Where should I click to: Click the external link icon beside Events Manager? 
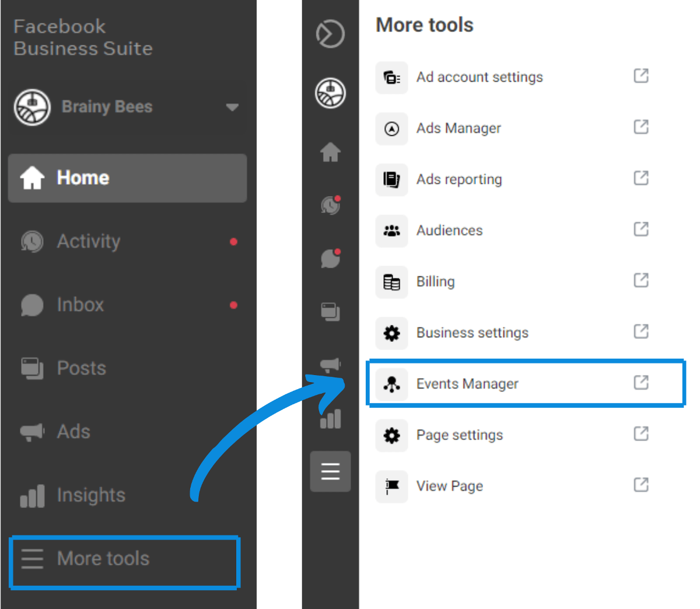pos(640,383)
